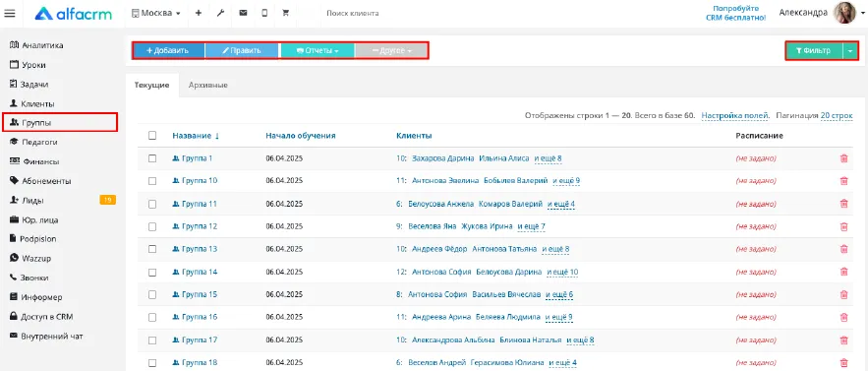Open Внутренний чат in sidebar
Viewport: 868px width, 371px height.
tap(46, 336)
